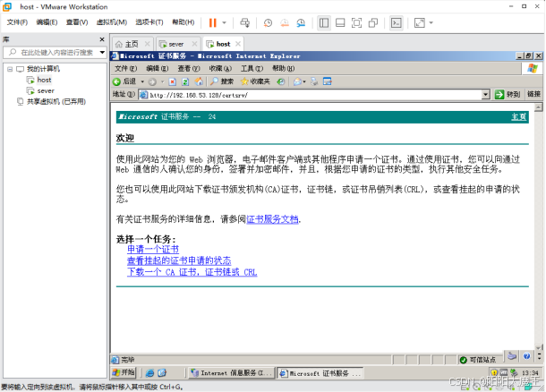Click the IE forward arrow icon
The height and width of the screenshot is (392, 546).
152,81
